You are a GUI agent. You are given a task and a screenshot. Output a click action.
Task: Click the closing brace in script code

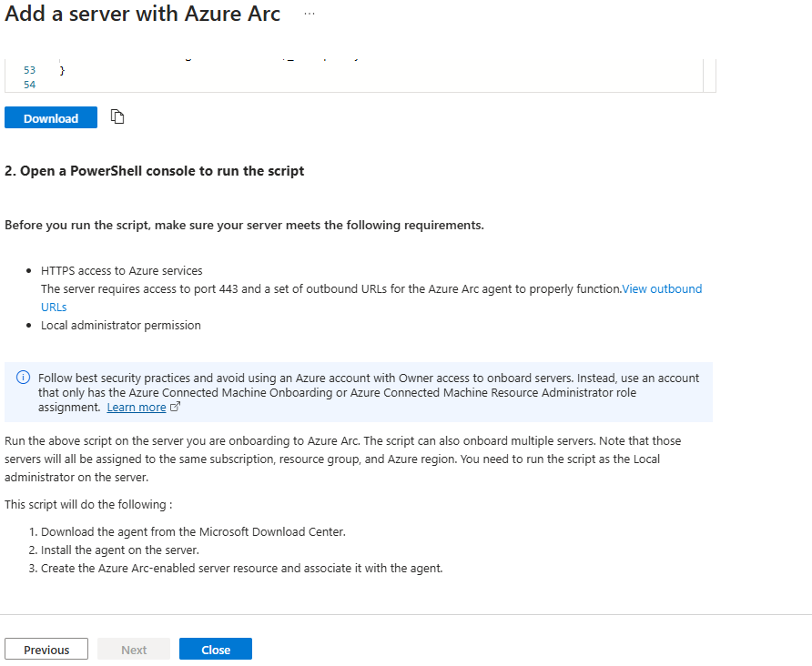(x=62, y=69)
